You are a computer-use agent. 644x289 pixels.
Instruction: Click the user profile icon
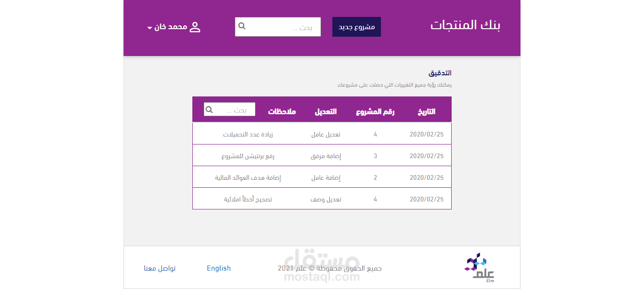click(x=195, y=27)
